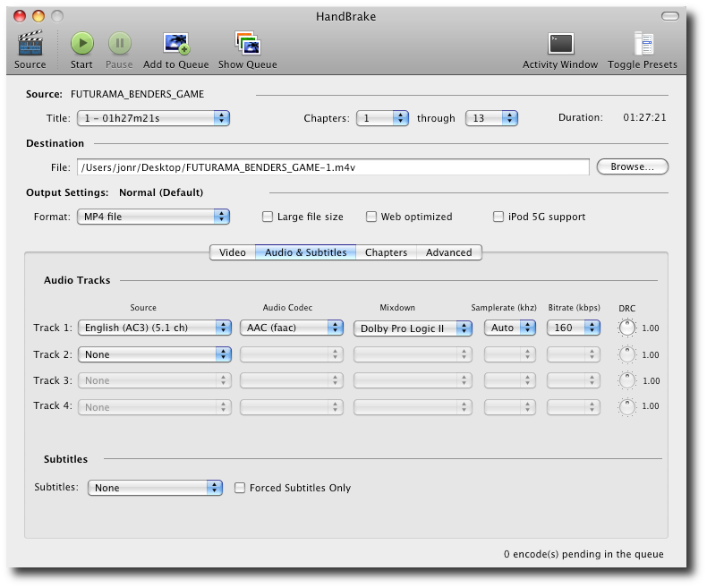707x588 pixels.
Task: Select the Audio & Subtitles tab
Action: click(306, 252)
